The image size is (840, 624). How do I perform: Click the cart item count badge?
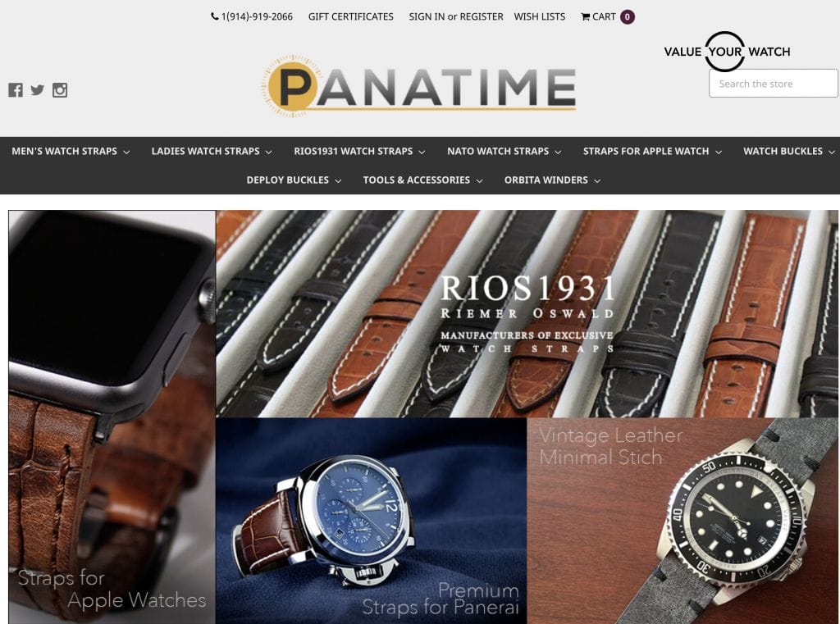[628, 16]
